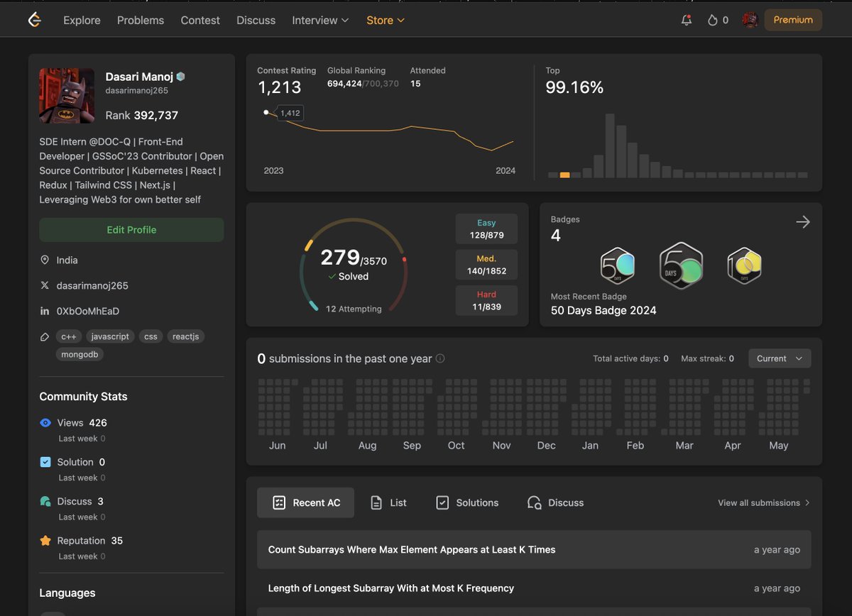Viewport: 852px width, 616px height.
Task: Click the highlighted orange histogram bar
Action: pyautogui.click(x=564, y=175)
